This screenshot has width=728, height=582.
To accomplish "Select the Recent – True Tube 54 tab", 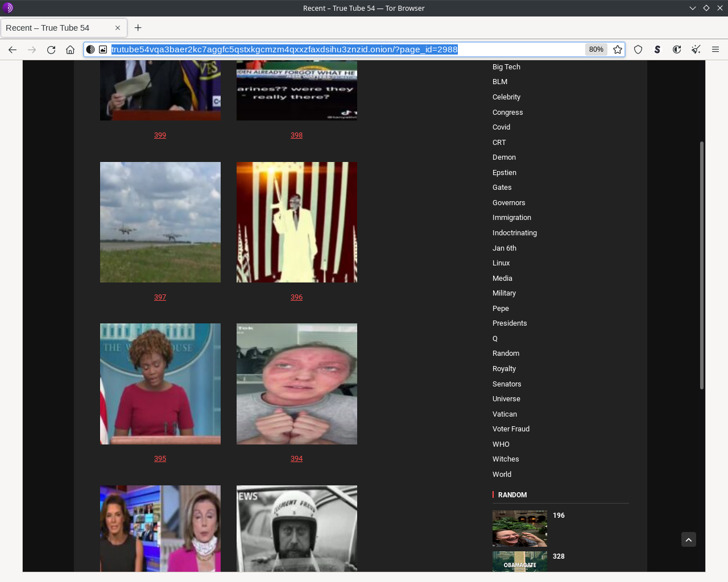I will 64,28.
